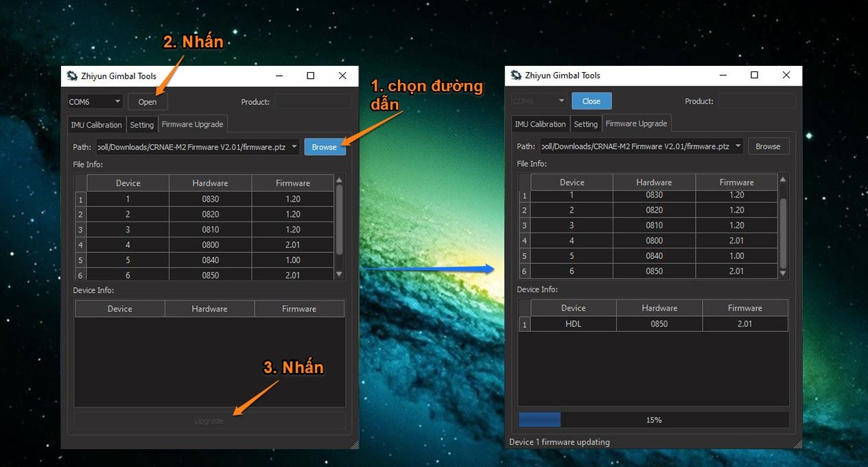
Task: Select row 4 firmware 2.01 in the Open-button window
Action: tap(293, 245)
